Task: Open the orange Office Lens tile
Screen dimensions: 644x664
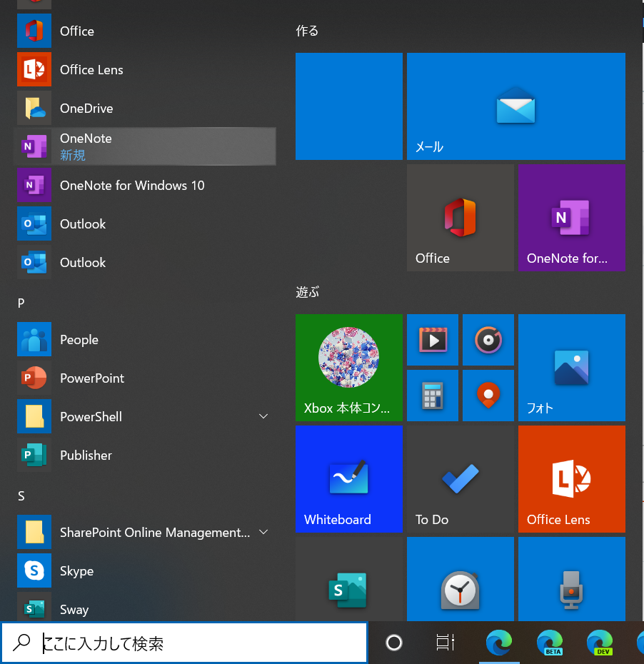Action: pos(572,479)
